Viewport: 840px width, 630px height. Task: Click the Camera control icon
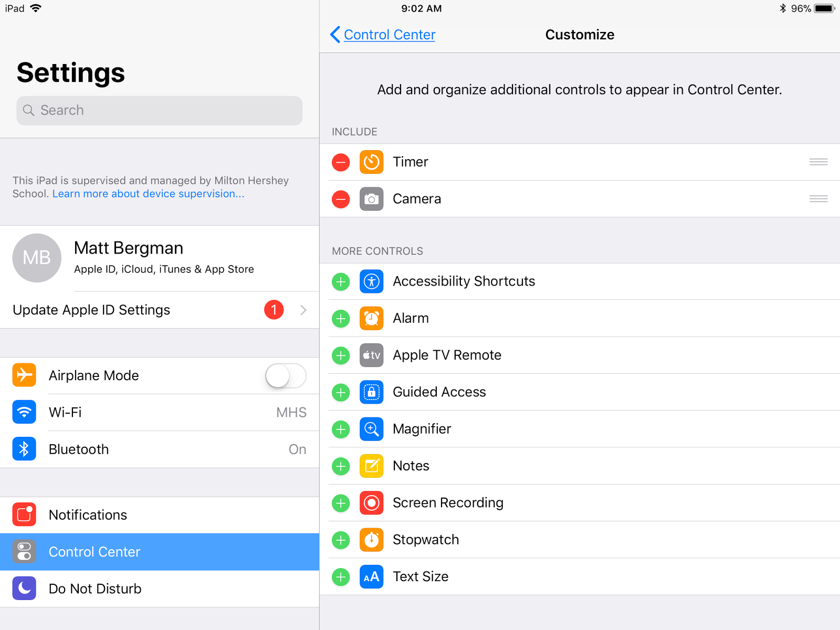(371, 199)
